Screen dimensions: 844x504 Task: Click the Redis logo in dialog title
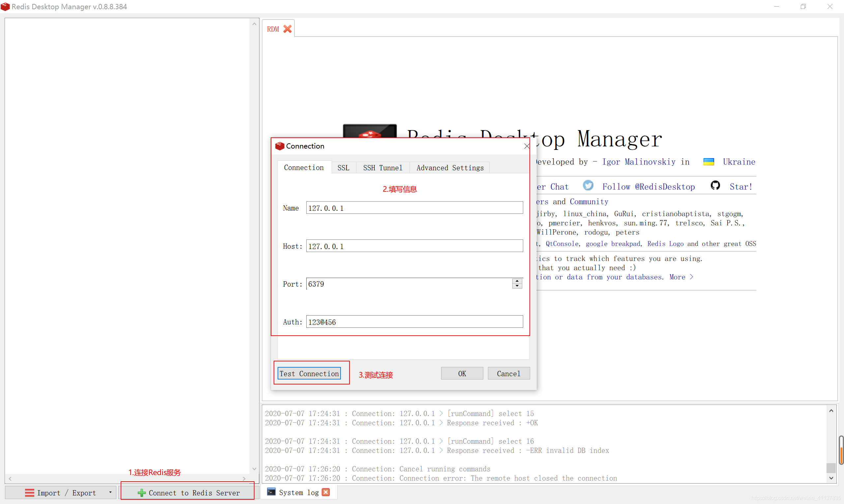click(279, 146)
